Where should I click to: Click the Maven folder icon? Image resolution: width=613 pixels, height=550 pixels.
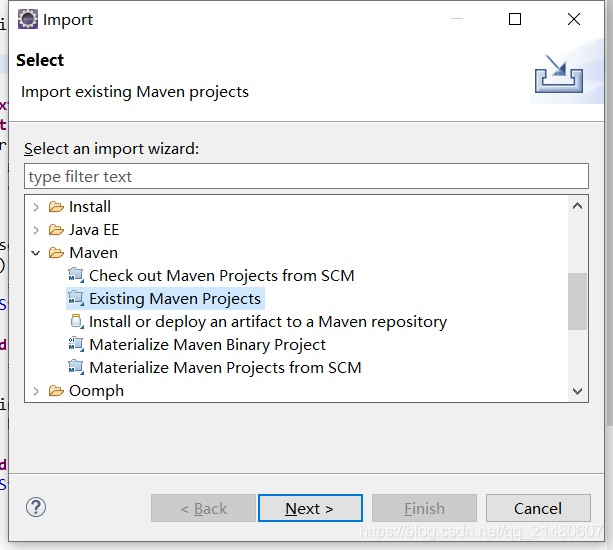[56, 253]
